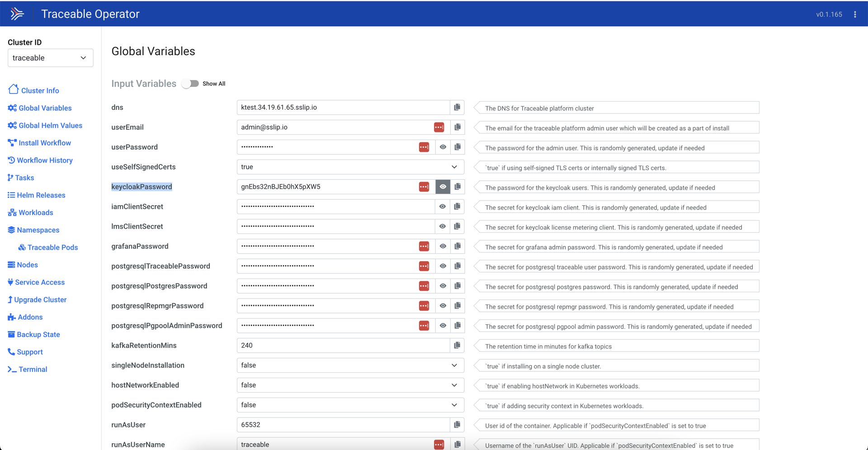Copy the keycloakPassword value

pos(458,187)
